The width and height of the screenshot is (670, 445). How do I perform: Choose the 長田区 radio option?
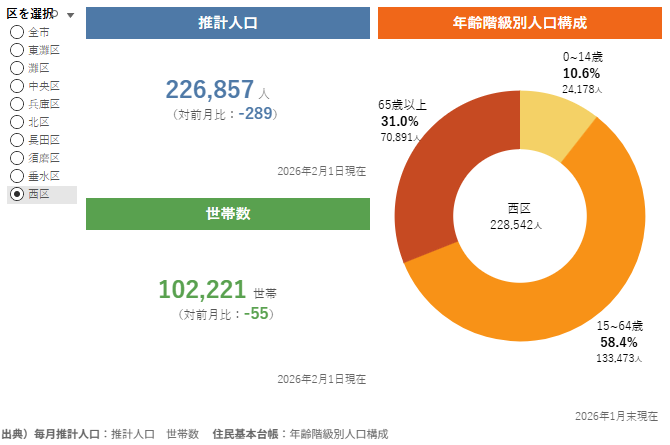coord(17,140)
